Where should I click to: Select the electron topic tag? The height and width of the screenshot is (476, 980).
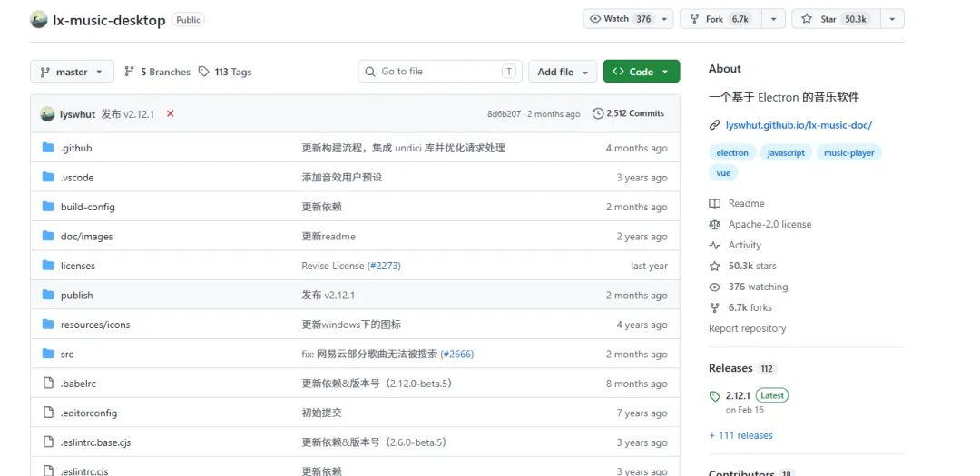click(732, 153)
